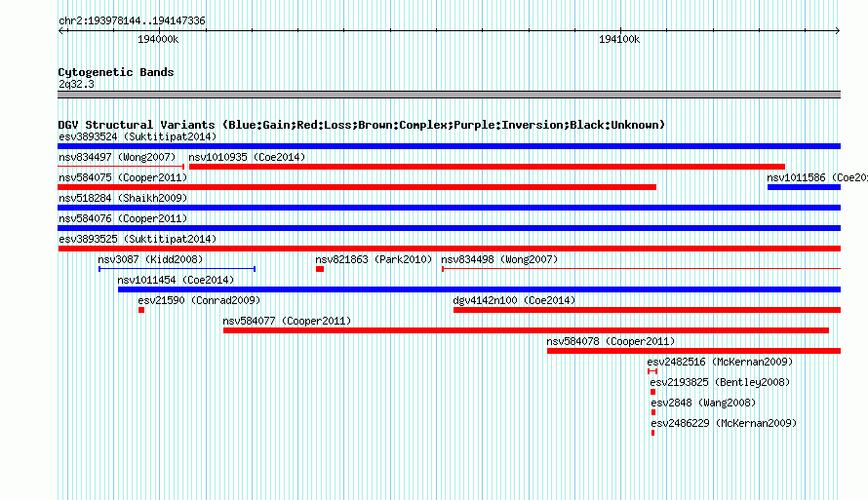Select blue bar of nsv1011454 (Coe2014)

(480, 289)
